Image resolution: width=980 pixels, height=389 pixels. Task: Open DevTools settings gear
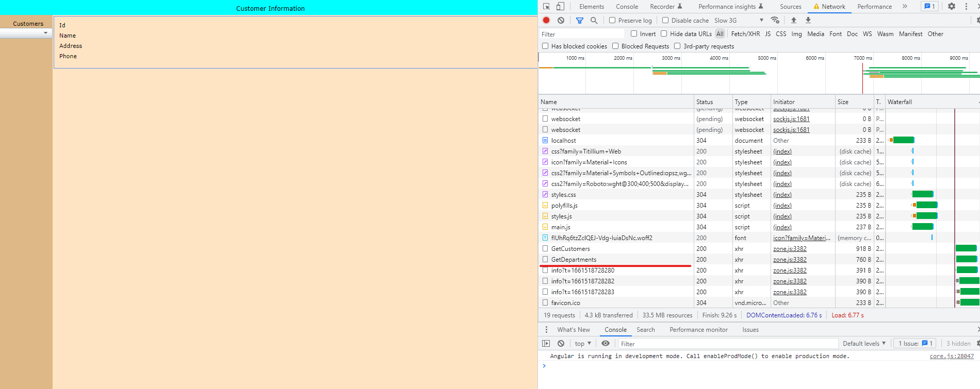[952, 7]
